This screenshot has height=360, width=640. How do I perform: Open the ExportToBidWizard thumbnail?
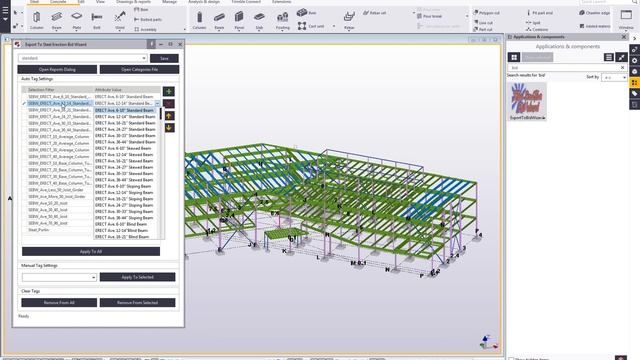pyautogui.click(x=527, y=101)
